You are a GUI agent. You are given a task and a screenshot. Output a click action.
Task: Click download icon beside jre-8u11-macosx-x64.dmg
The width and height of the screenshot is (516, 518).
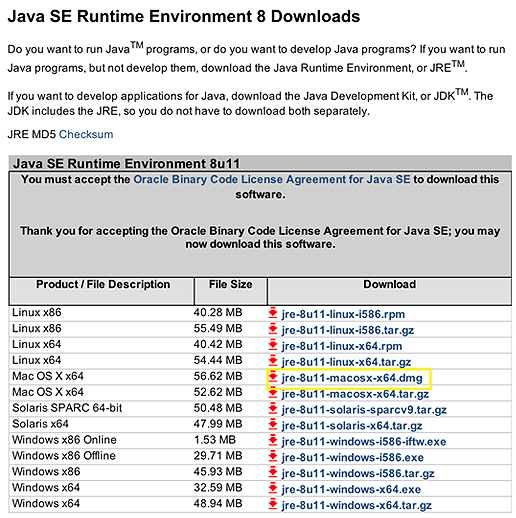pyautogui.click(x=273, y=377)
